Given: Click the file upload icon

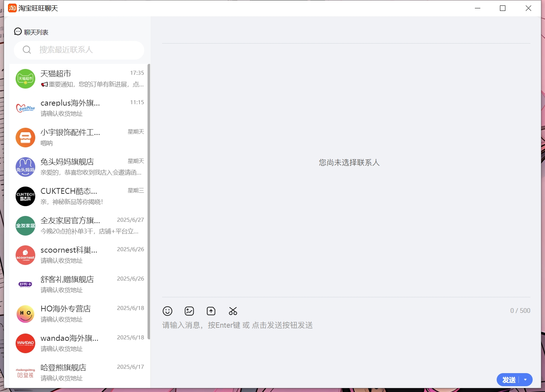Looking at the screenshot, I should (211, 311).
